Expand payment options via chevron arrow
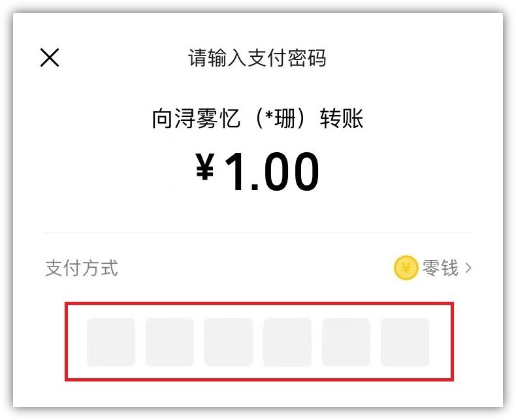516x420 pixels. 468,268
